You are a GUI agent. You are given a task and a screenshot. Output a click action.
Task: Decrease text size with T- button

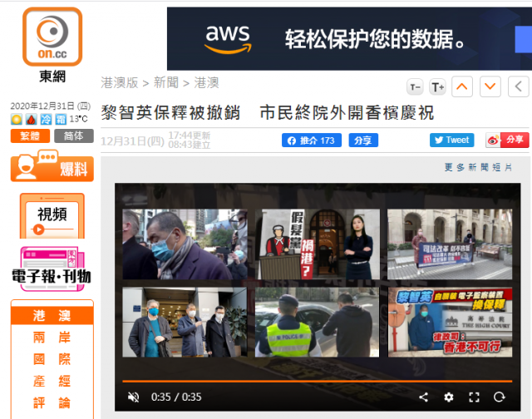415,87
